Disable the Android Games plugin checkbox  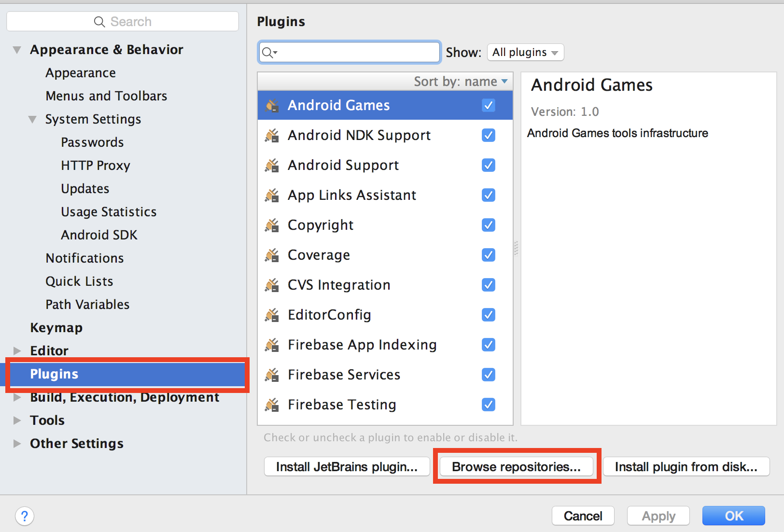pyautogui.click(x=489, y=105)
